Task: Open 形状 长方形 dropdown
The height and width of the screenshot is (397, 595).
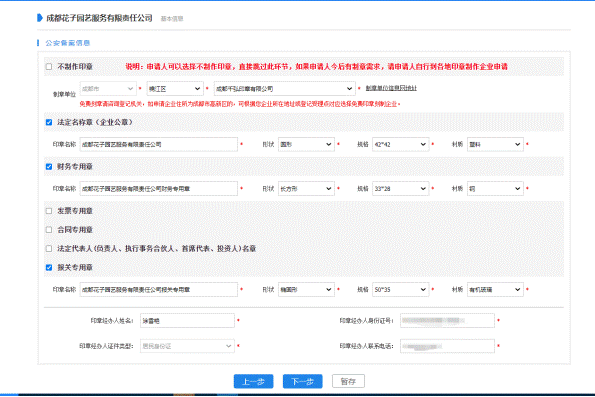Action: 306,189
